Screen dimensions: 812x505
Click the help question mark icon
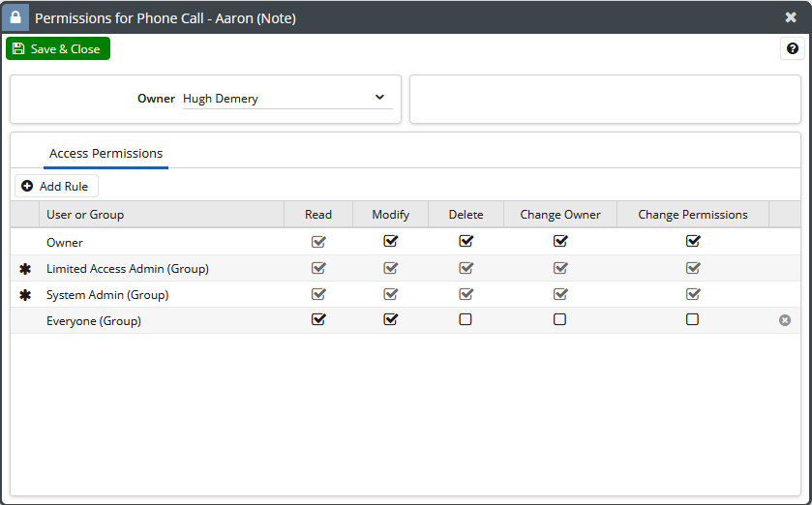tap(793, 48)
